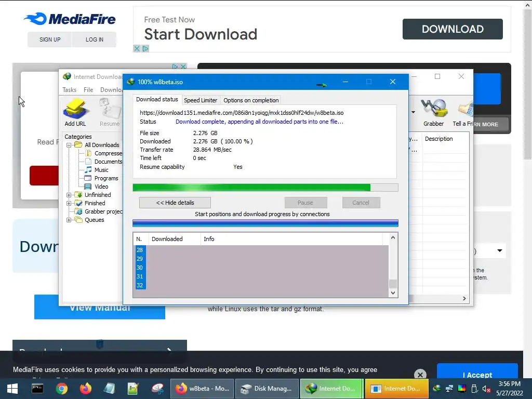Screen dimensions: 532x399
Task: Click the dark DOWNLOAD ad button
Action: click(x=453, y=29)
